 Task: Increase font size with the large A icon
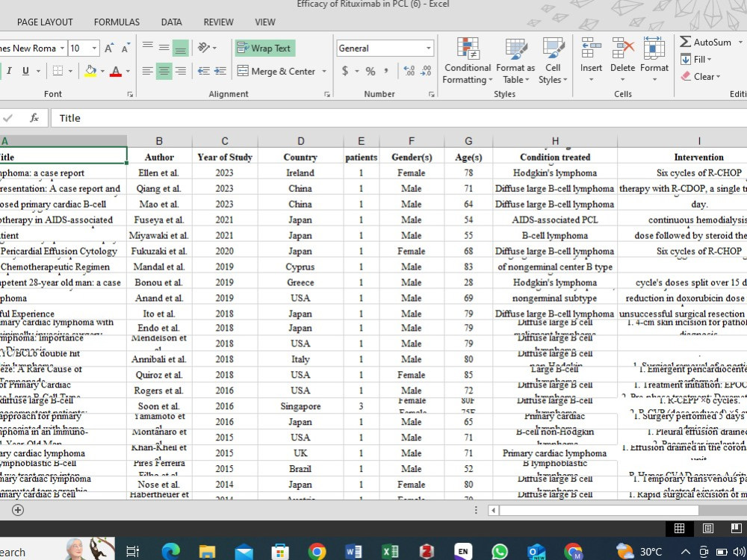click(109, 48)
